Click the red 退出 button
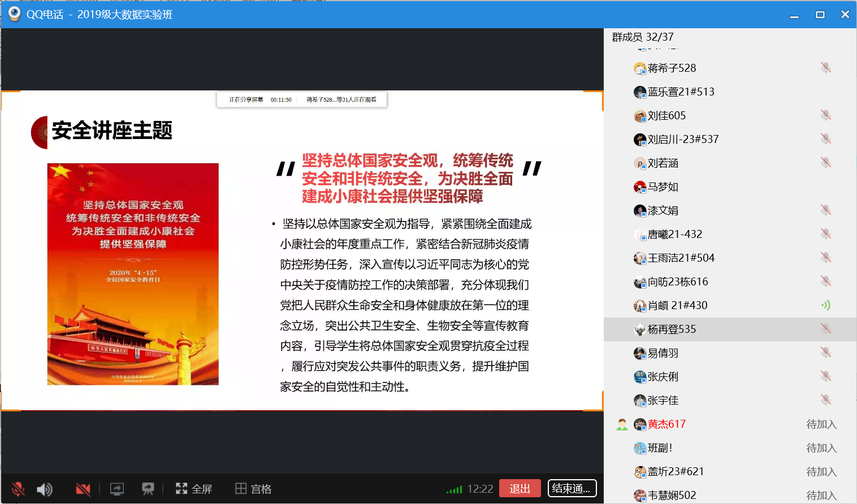Screen dimensions: 857x504 coord(520,488)
